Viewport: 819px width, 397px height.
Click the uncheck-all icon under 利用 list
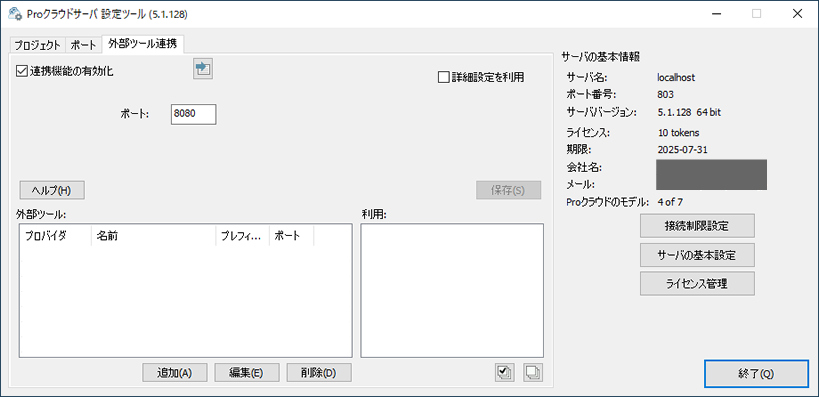click(533, 372)
